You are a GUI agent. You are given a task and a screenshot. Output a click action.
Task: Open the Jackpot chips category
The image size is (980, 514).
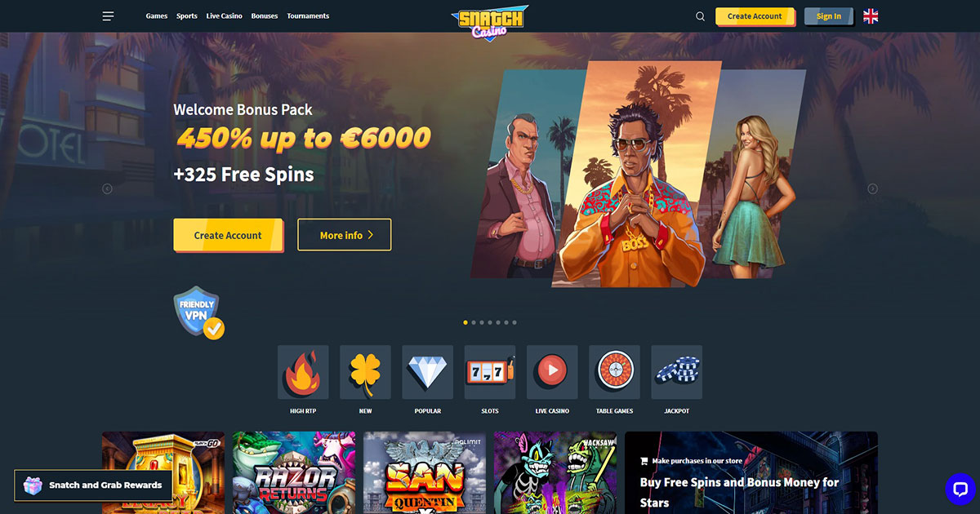(676, 372)
